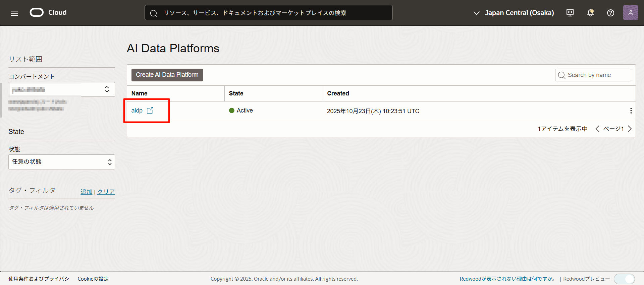The width and height of the screenshot is (644, 285).
Task: Open Cookieの設定 footer link
Action: (93, 279)
